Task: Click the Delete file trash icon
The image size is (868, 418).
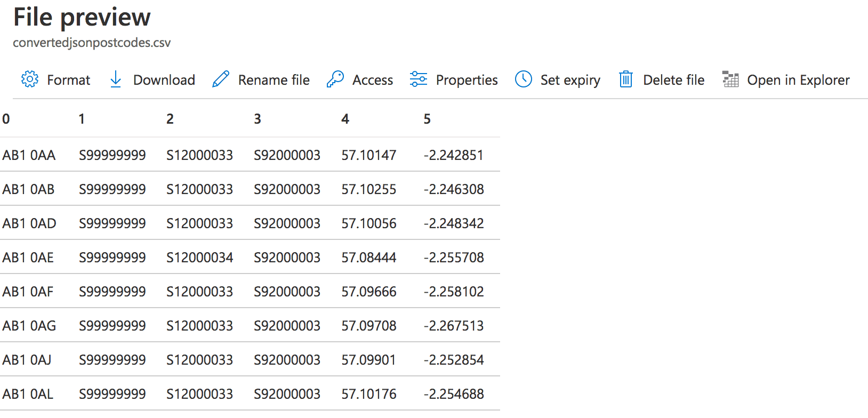Action: tap(625, 79)
